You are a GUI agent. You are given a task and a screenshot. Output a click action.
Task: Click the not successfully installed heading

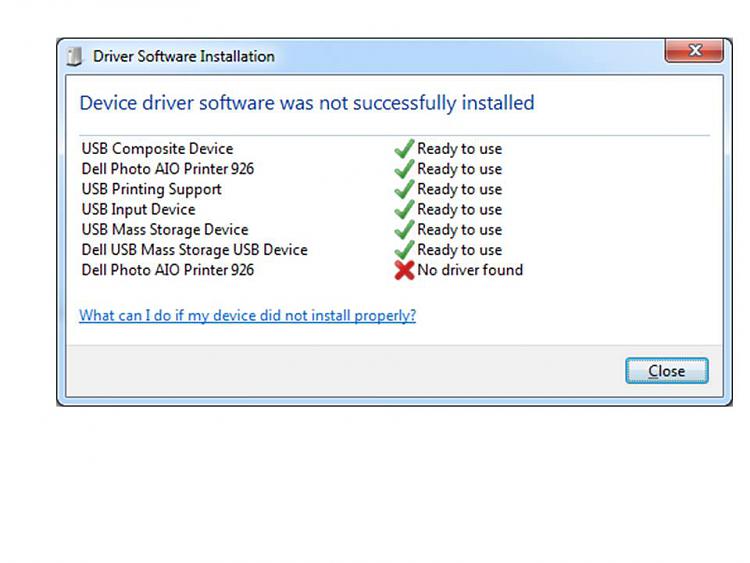tap(307, 103)
